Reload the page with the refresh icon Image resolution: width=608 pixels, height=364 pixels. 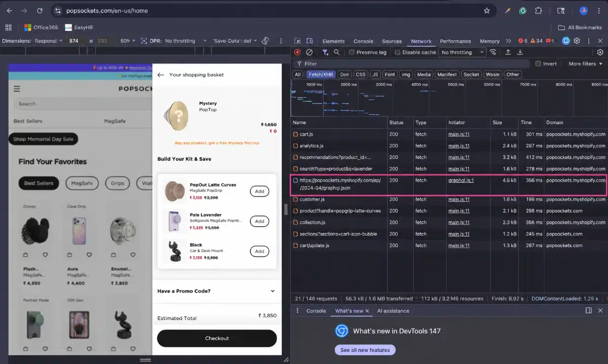coord(40,10)
